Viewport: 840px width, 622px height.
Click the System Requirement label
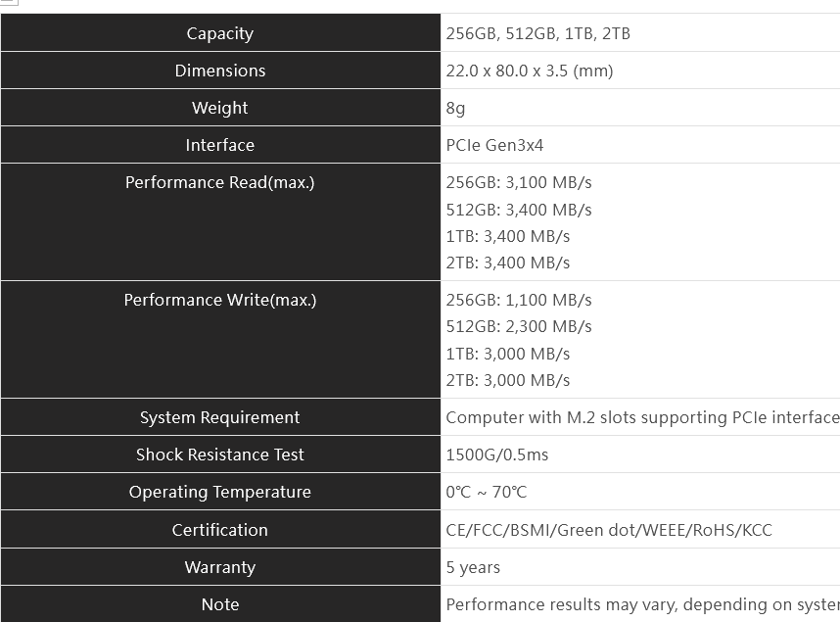tap(220, 417)
